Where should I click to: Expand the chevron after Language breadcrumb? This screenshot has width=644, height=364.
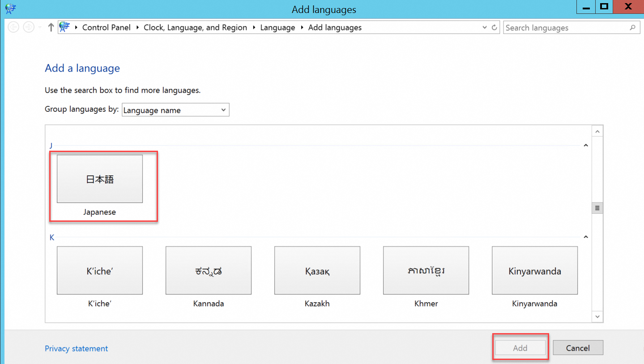pos(302,27)
